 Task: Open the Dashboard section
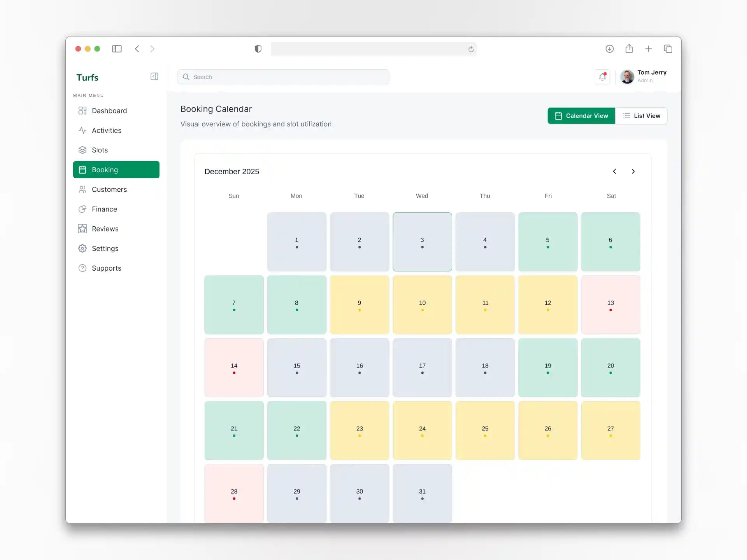109,111
